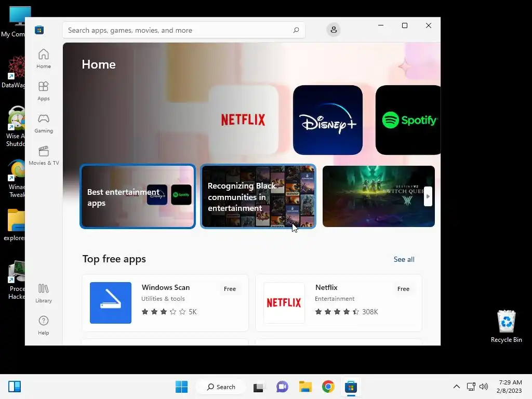This screenshot has height=399, width=532.
Task: Click the Windows Scan app icon
Action: coord(111,303)
